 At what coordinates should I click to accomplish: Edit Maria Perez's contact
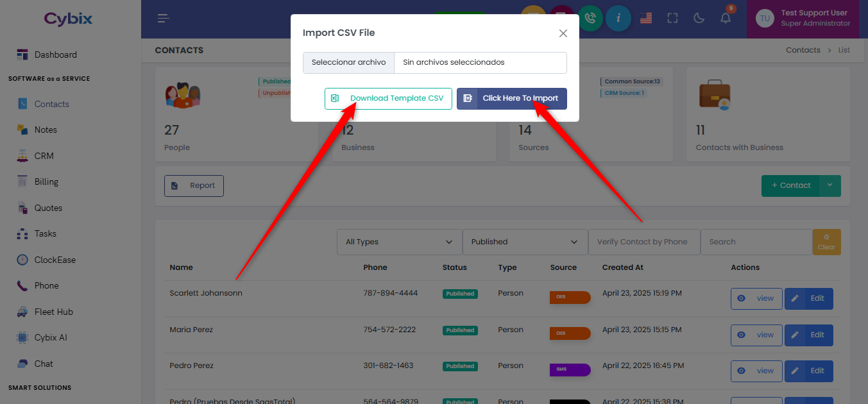coord(809,335)
